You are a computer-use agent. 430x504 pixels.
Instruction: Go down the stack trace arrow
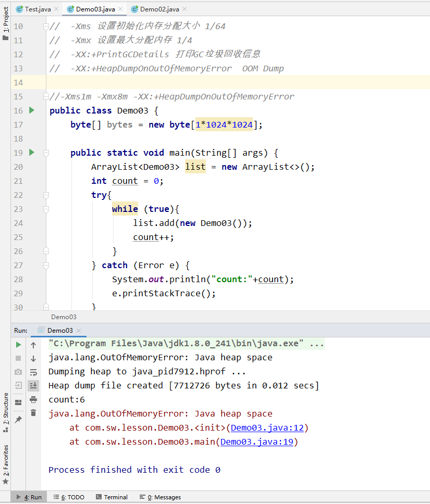[x=33, y=358]
